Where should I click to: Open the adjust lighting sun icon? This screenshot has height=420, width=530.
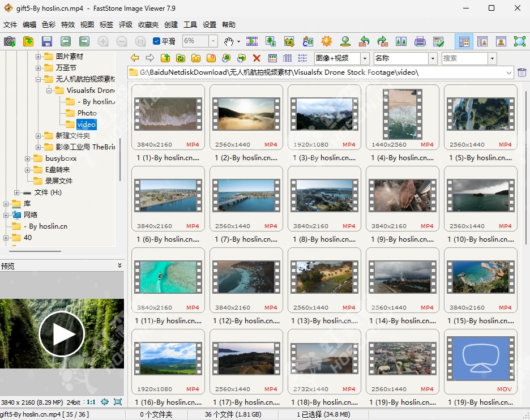(327, 41)
